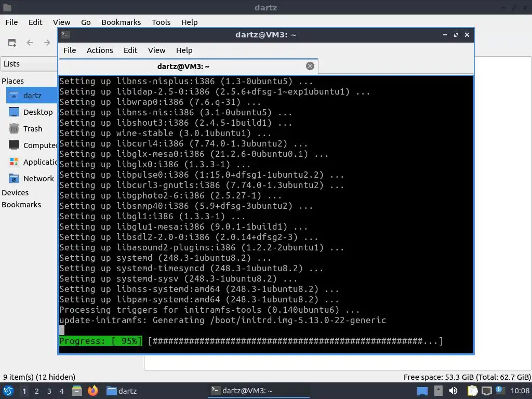This screenshot has width=532, height=399.
Task: Open clipboard manager tray icon
Action: [472, 391]
